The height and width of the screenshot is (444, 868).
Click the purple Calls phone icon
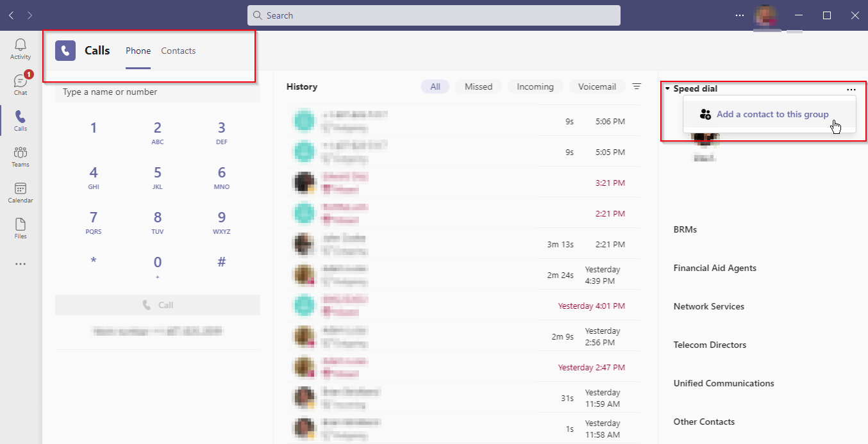[65, 51]
